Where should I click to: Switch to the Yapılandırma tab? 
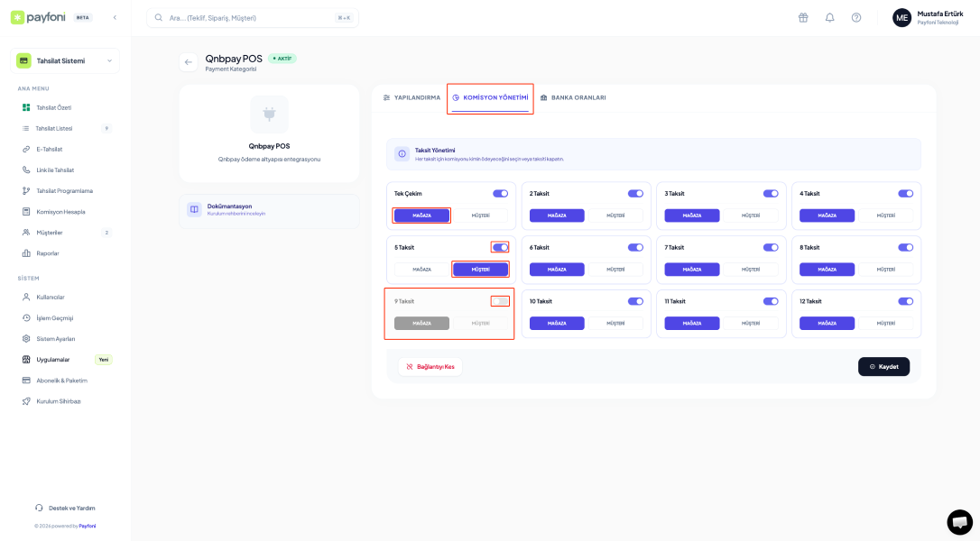(411, 97)
